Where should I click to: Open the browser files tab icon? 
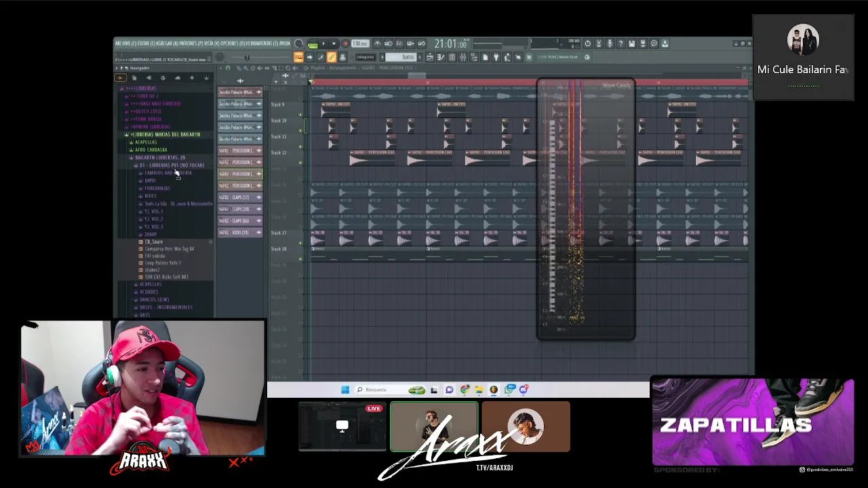[x=134, y=77]
